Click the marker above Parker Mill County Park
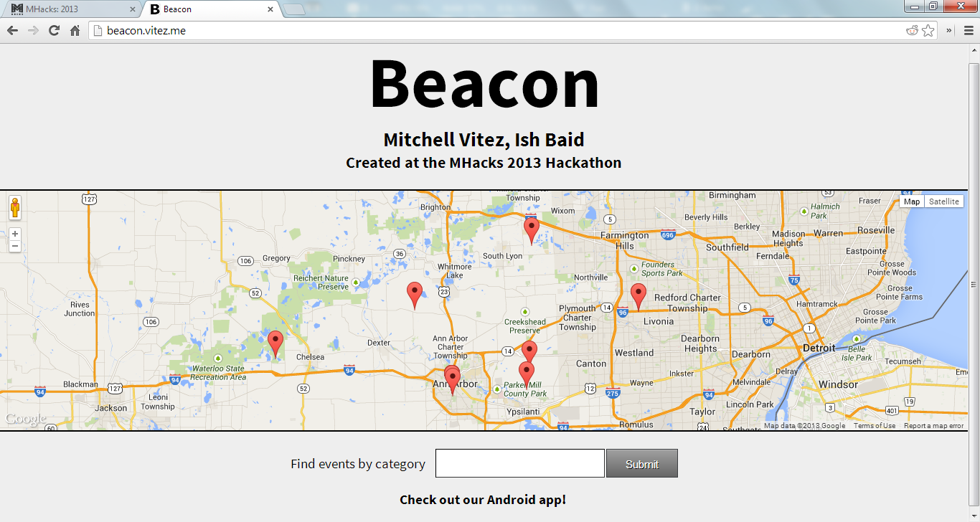The height and width of the screenshot is (522, 980). pos(527,376)
